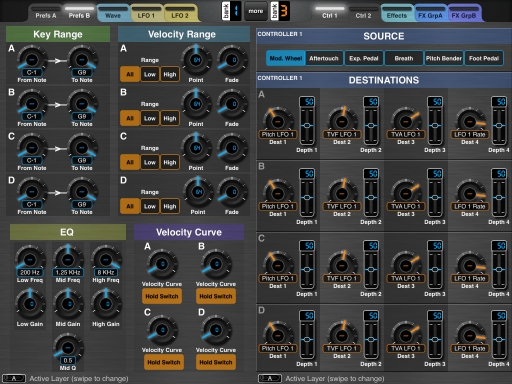
Task: Click the more button between banks
Action: pos(256,11)
